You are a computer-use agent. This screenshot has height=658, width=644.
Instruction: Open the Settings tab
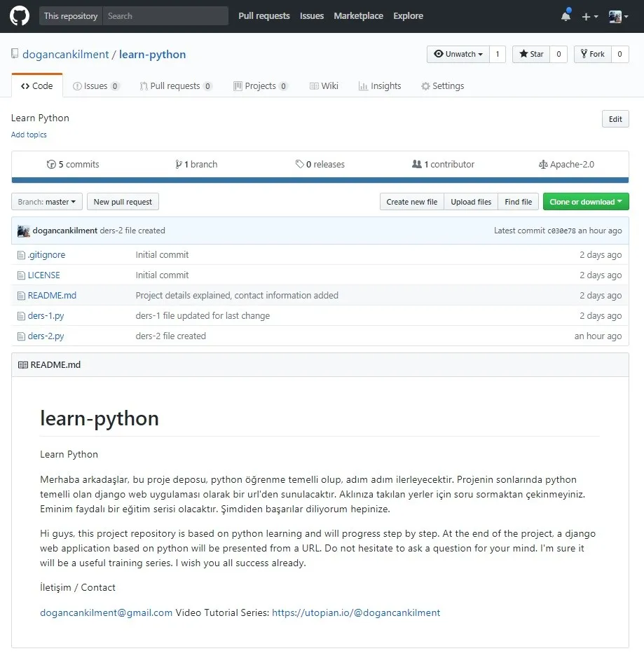coord(443,86)
